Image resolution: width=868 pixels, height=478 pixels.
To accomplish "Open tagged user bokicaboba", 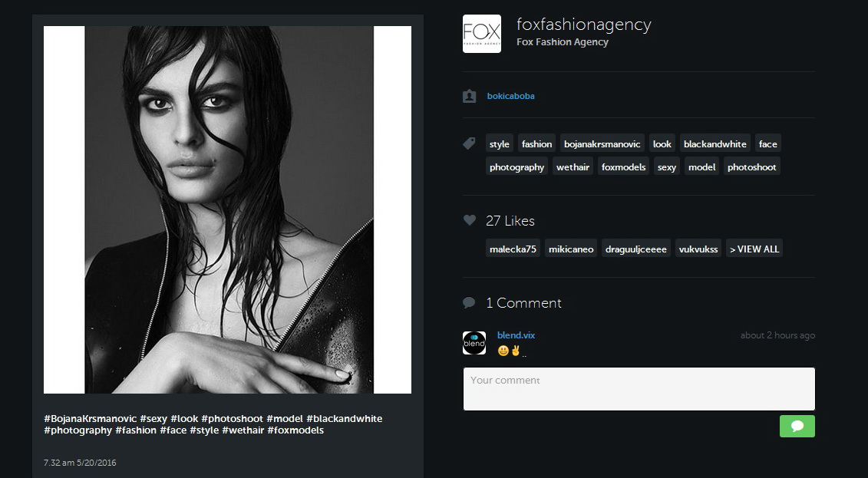I will [510, 96].
